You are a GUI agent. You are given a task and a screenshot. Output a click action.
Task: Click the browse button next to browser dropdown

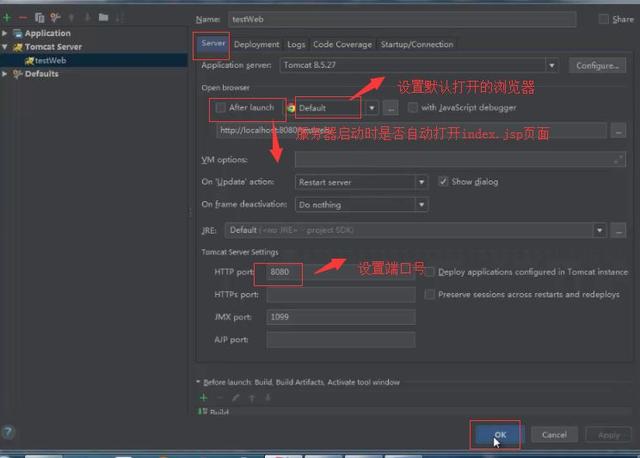[391, 109]
